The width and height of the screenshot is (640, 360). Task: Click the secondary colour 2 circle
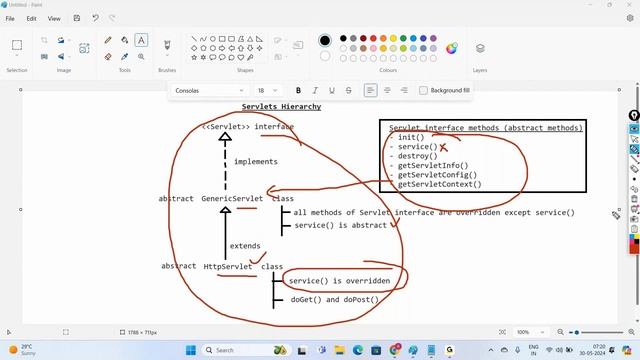click(325, 56)
